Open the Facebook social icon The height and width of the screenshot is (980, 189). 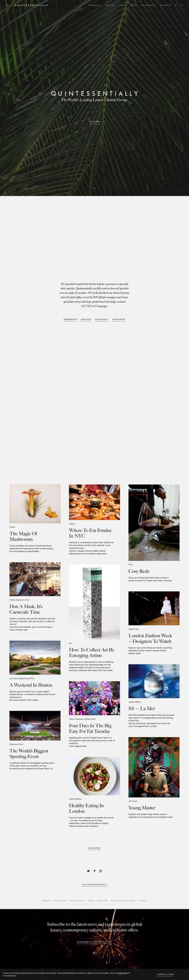pyautogui.click(x=94, y=871)
